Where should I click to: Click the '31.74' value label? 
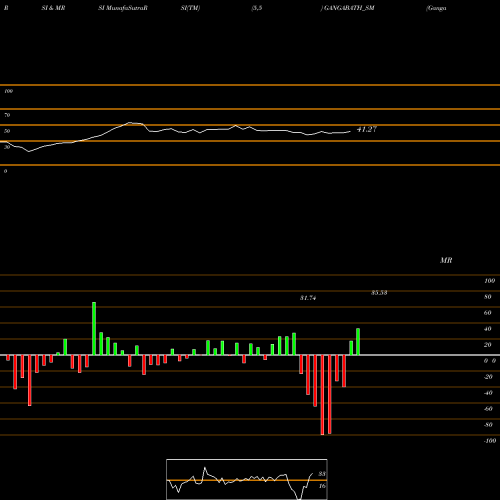pyautogui.click(x=308, y=298)
